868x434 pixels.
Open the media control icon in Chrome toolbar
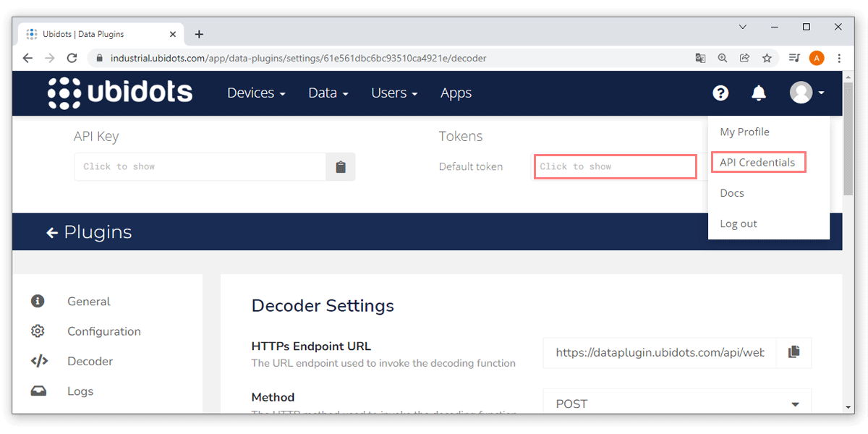(x=793, y=58)
